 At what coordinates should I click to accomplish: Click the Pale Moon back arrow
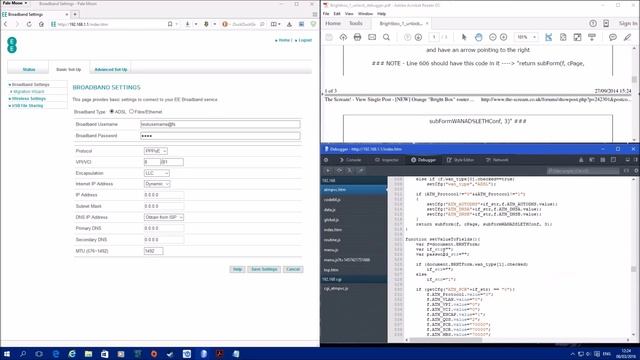click(6, 24)
